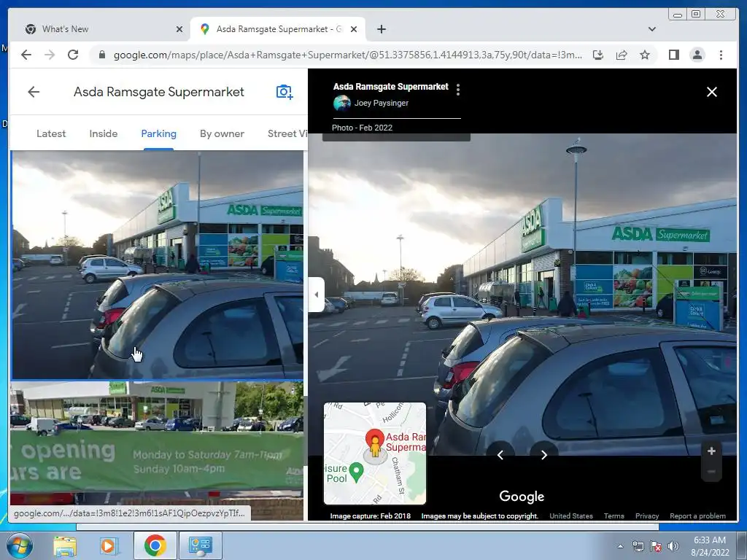747x560 pixels.
Task: Click Report a problem
Action: coord(697,516)
